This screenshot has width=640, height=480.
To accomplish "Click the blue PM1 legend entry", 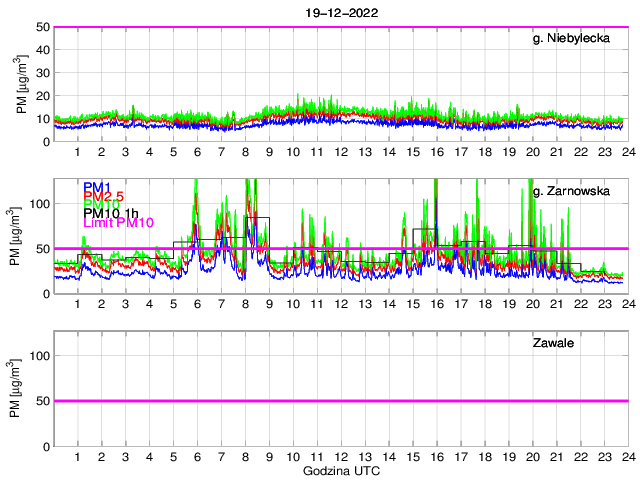I will [97, 187].
